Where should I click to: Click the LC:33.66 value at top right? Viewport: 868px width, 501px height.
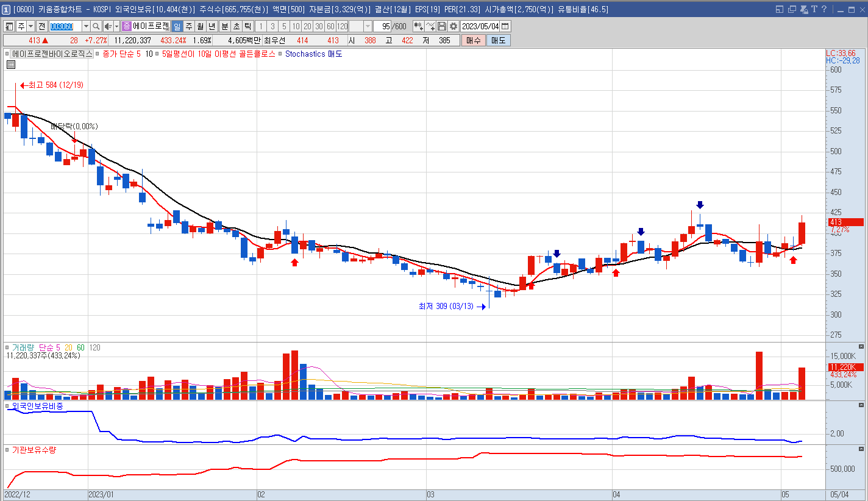841,53
